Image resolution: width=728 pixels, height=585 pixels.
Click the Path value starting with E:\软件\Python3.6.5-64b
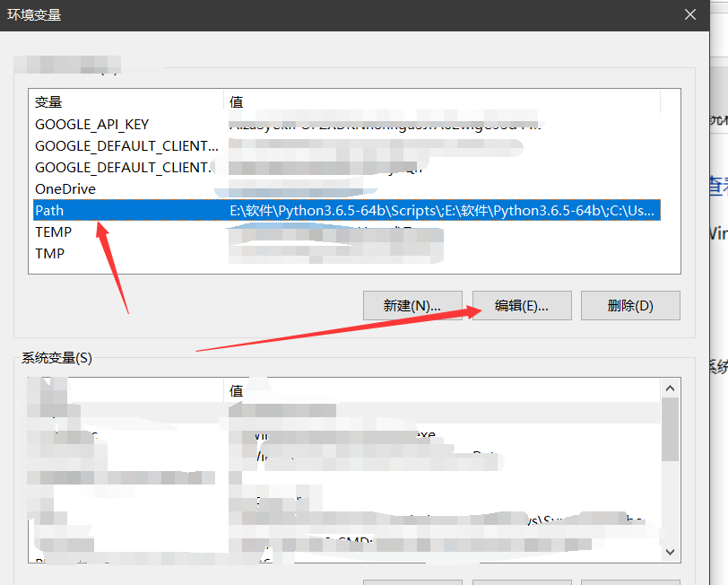pos(442,211)
